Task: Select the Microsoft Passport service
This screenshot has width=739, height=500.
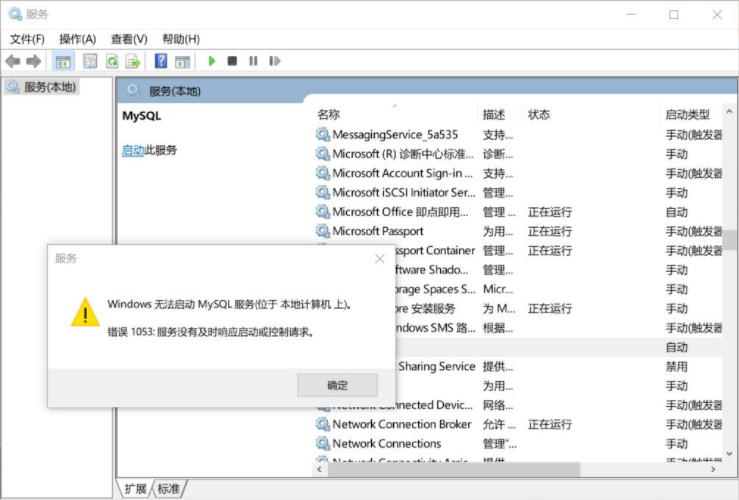Action: (518, 231)
